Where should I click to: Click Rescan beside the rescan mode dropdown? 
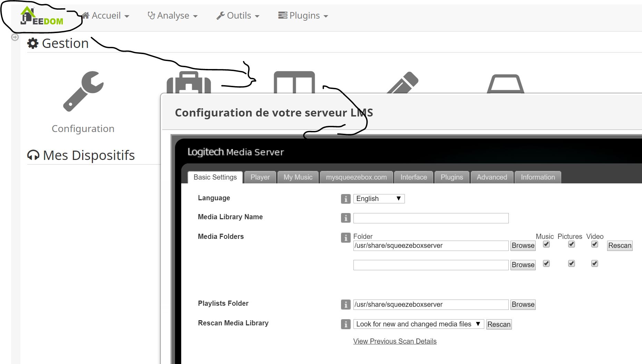pyautogui.click(x=499, y=324)
